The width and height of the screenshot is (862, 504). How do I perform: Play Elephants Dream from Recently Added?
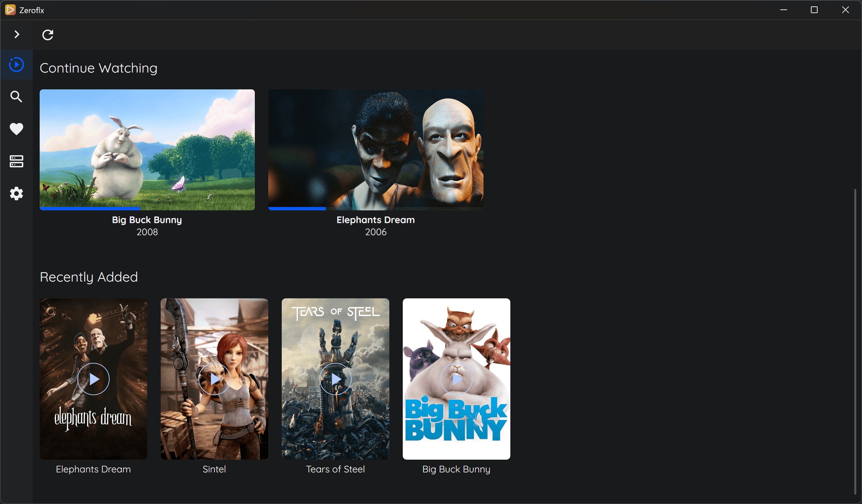click(x=93, y=379)
